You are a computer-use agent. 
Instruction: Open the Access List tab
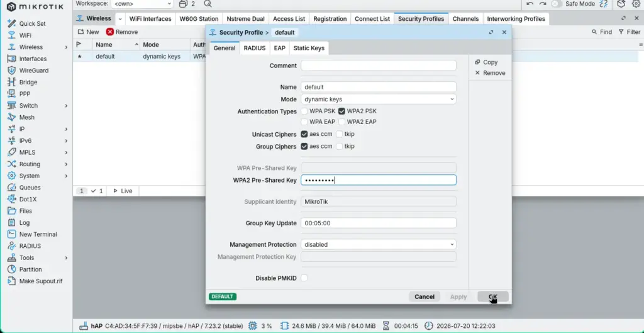[x=289, y=19]
